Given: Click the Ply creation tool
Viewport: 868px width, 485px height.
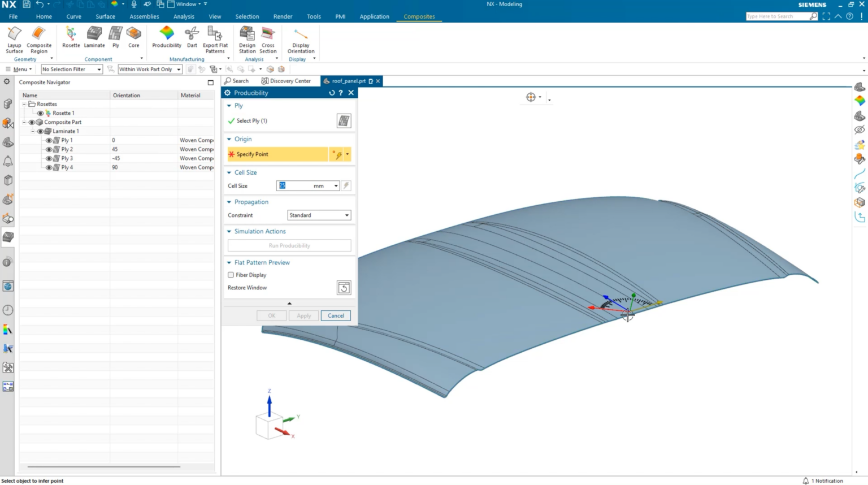Looking at the screenshot, I should click(x=115, y=38).
